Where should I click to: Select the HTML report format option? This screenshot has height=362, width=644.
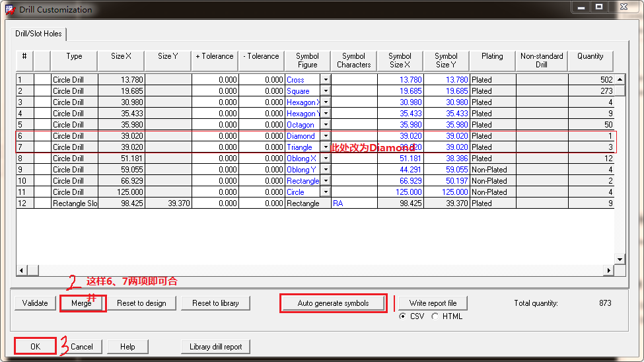tap(435, 316)
